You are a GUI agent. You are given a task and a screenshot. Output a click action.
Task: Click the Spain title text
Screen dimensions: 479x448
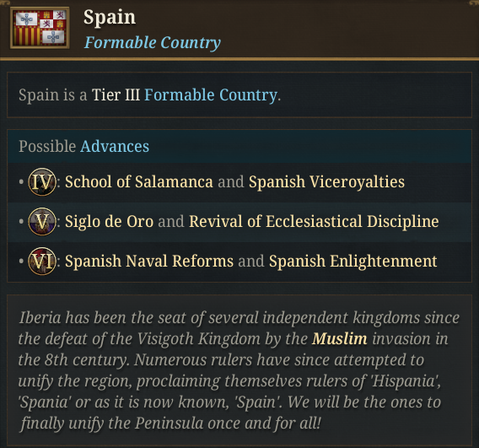coord(110,17)
